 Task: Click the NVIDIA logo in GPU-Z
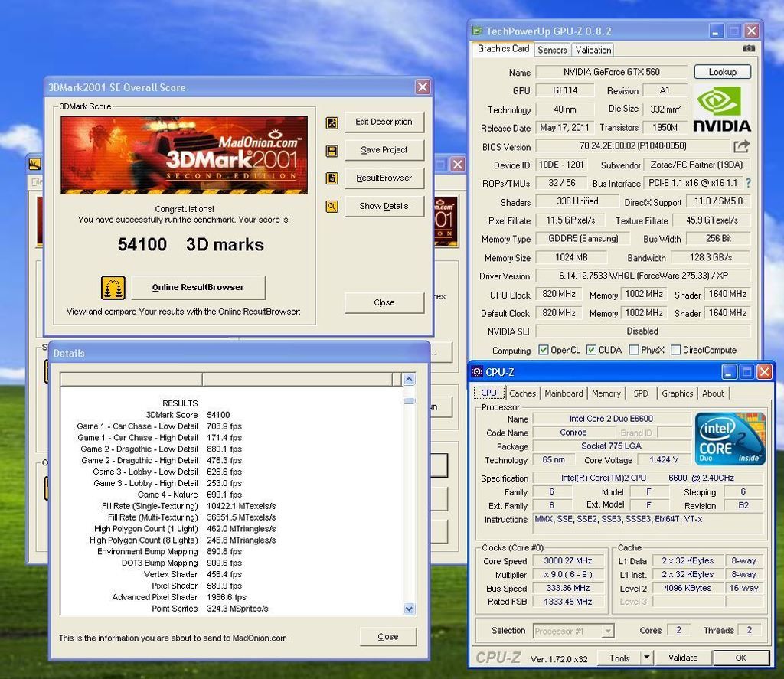[722, 109]
